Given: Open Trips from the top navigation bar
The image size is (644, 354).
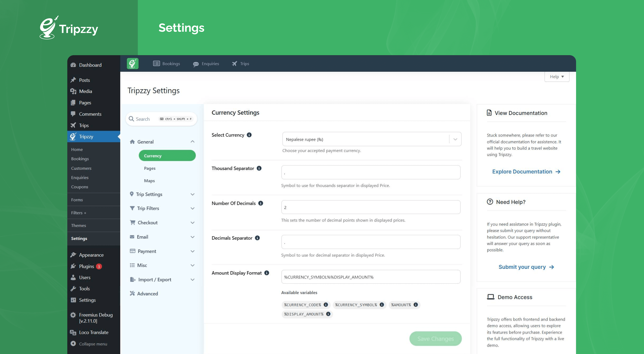Looking at the screenshot, I should pos(241,63).
